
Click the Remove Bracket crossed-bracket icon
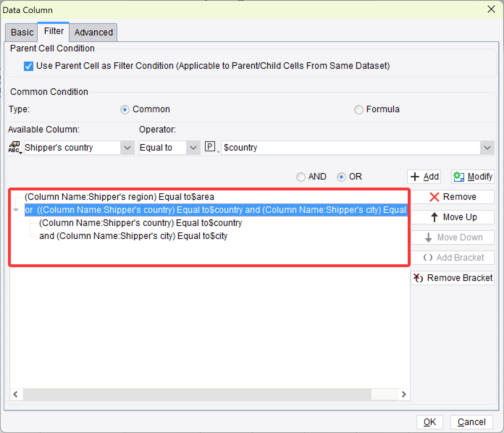pos(419,278)
